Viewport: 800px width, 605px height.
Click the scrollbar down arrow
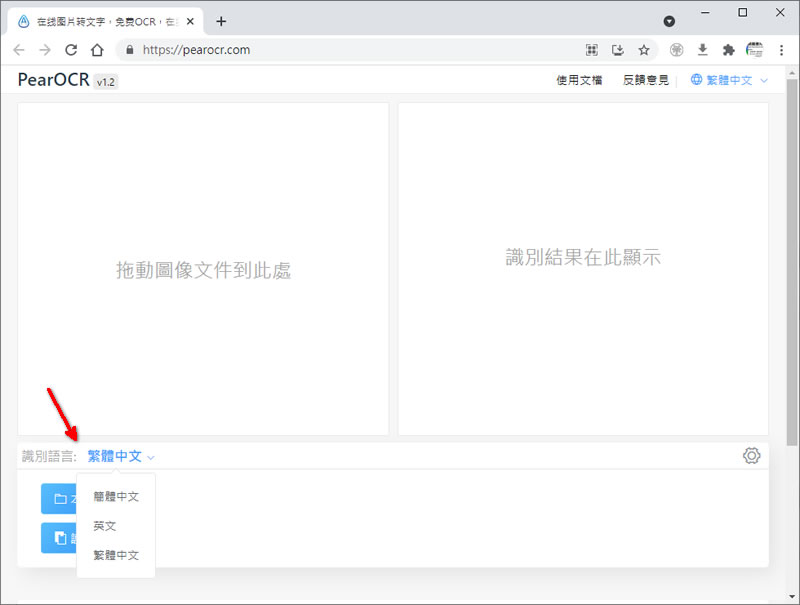792,596
